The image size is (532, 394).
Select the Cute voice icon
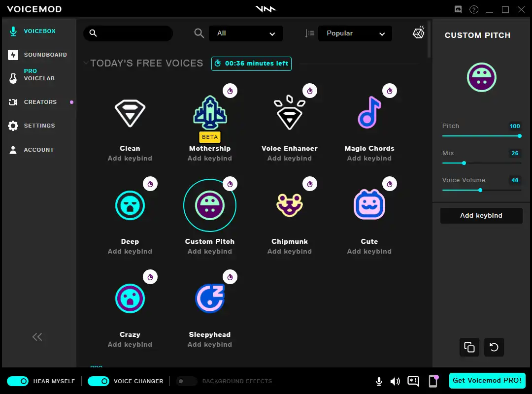(x=369, y=204)
